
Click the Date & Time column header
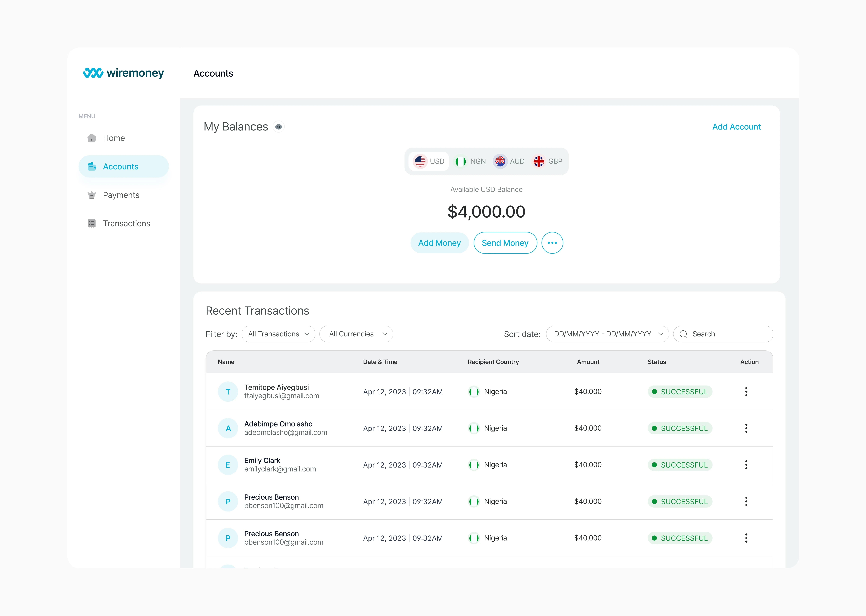(380, 362)
